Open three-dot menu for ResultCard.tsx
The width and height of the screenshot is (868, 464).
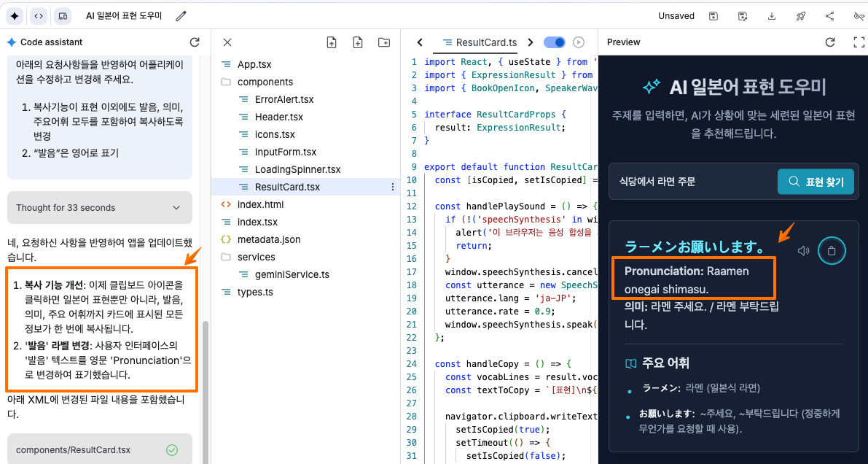tap(393, 187)
